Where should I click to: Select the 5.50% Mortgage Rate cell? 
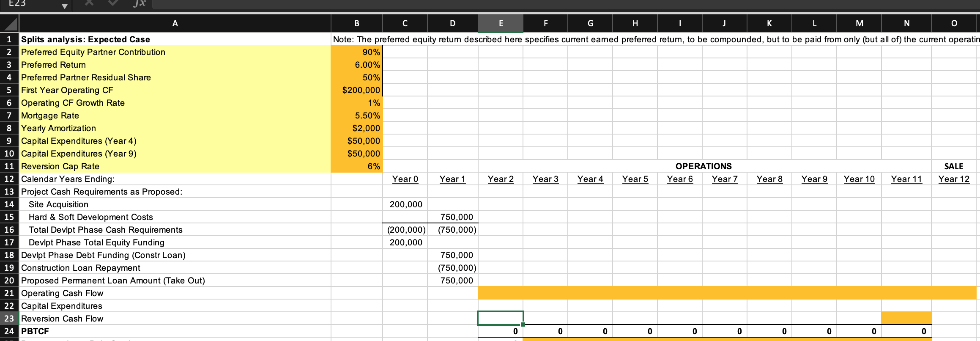tap(357, 115)
